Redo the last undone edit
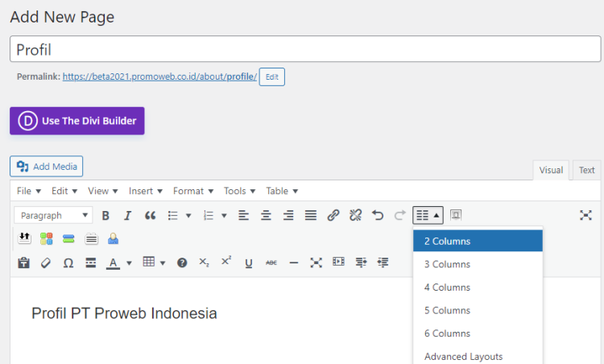Image resolution: width=604 pixels, height=364 pixels. [x=400, y=215]
